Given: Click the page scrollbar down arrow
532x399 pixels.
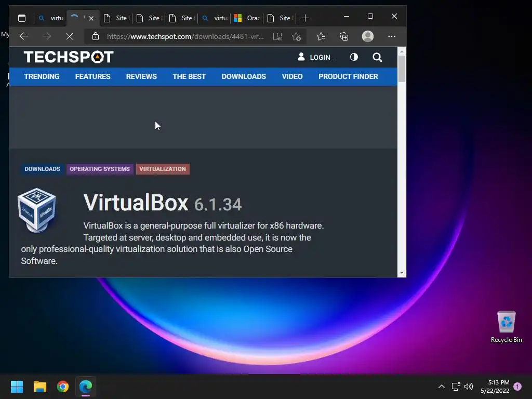Looking at the screenshot, I should [x=402, y=273].
